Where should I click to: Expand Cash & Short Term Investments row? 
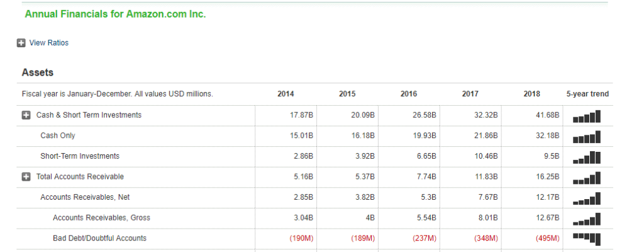coord(26,115)
